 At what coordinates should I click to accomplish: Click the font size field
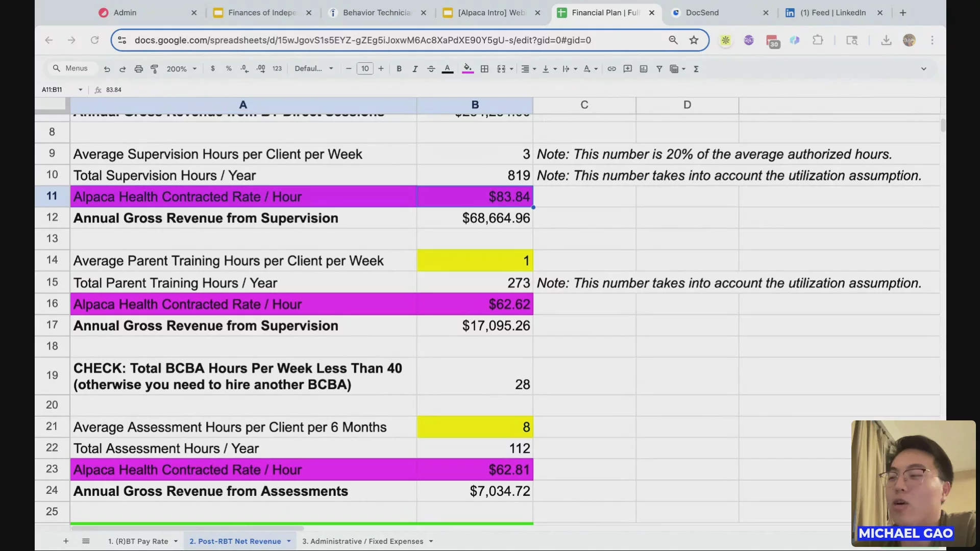[365, 69]
